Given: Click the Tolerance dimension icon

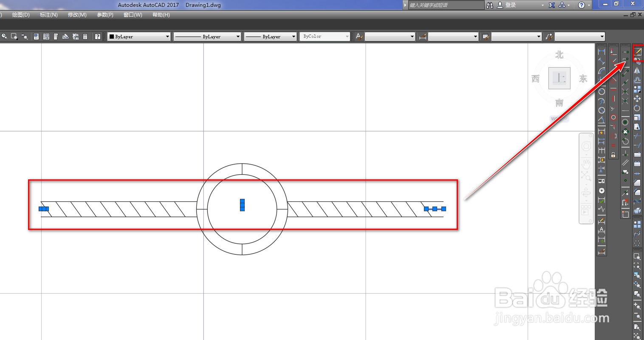Looking at the screenshot, I should coord(602,181).
